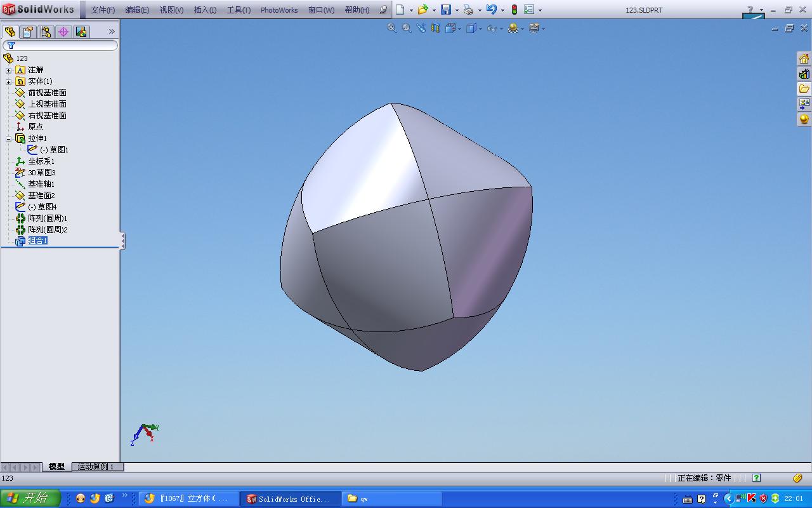Open the Save dropdown arrow

(x=457, y=10)
